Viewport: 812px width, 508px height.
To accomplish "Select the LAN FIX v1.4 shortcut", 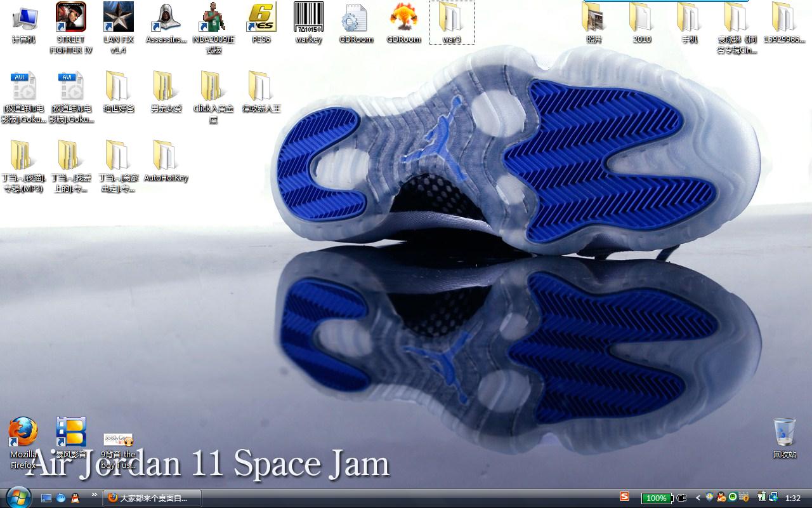I will [x=118, y=28].
